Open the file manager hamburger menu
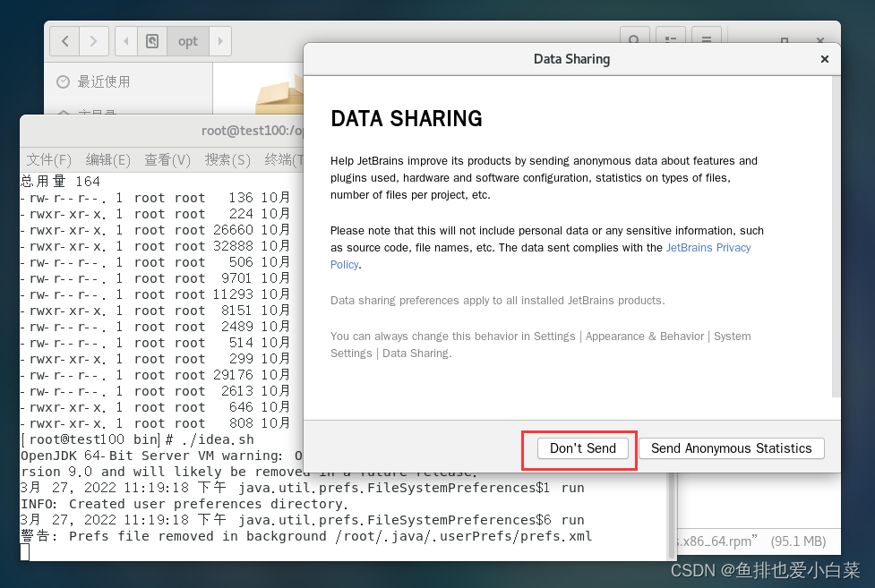 pos(707,37)
